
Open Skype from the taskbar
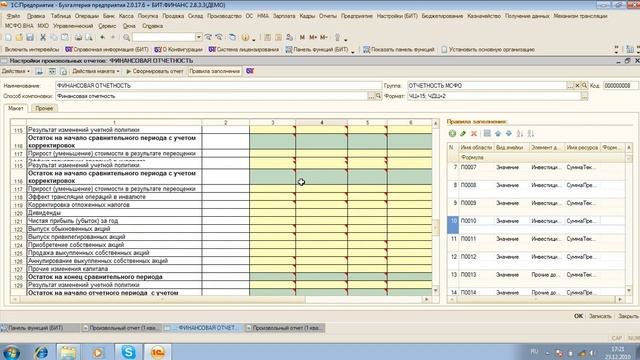128,352
